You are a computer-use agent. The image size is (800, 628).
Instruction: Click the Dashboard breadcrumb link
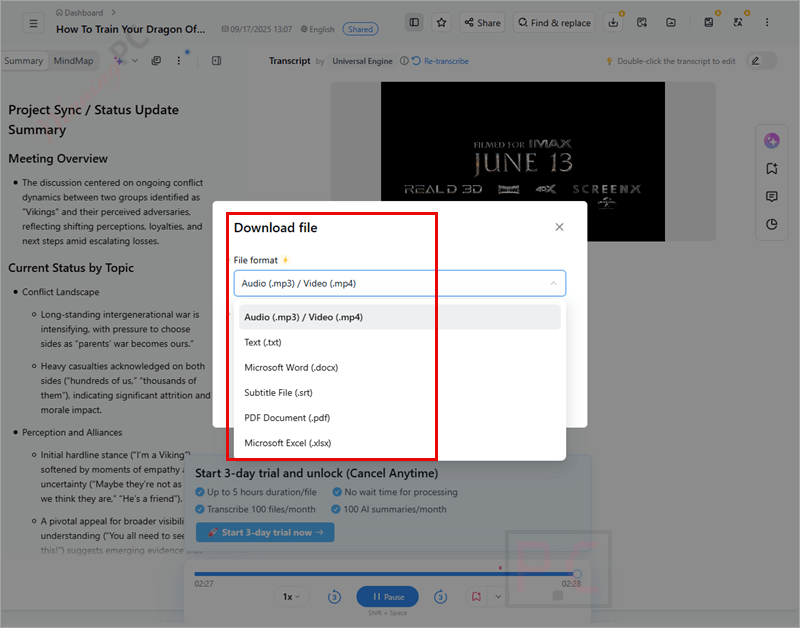(x=80, y=13)
